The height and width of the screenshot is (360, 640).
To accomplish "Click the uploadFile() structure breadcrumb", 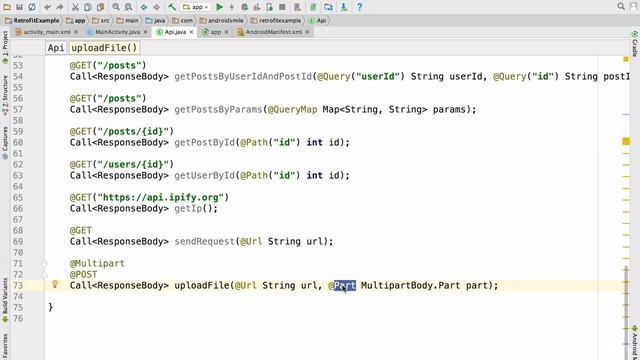I will point(104,48).
